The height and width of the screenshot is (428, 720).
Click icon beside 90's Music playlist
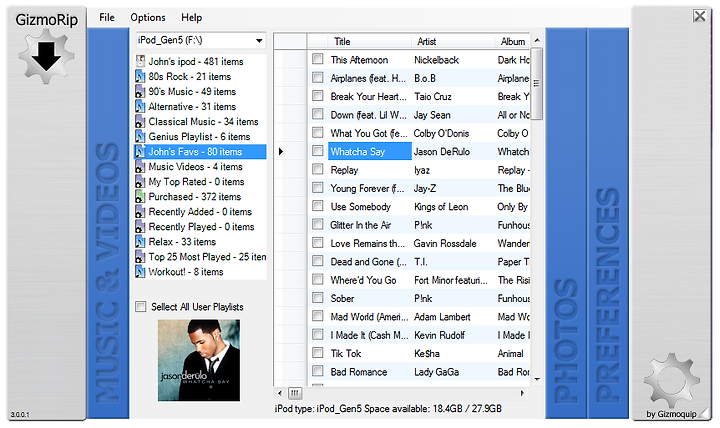(141, 91)
